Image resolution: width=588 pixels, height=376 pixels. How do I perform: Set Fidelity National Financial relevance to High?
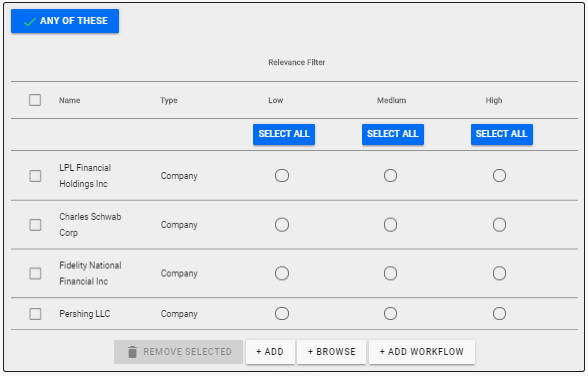point(499,273)
